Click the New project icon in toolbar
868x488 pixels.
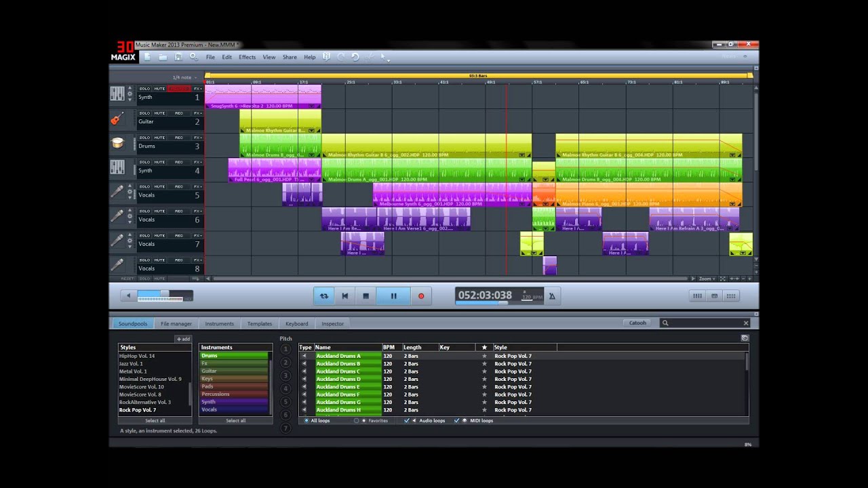[147, 57]
